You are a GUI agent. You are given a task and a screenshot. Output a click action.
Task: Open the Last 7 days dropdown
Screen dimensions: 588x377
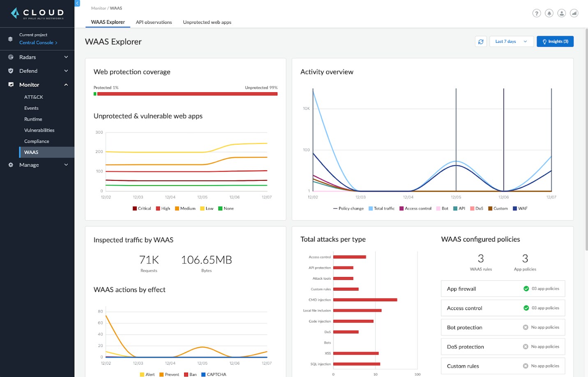(x=511, y=42)
